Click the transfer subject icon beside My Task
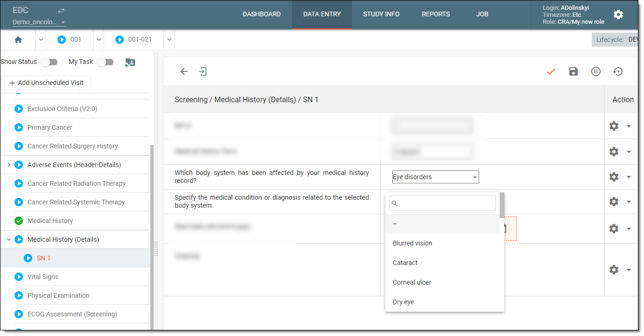This screenshot has width=644, height=336. click(x=130, y=63)
